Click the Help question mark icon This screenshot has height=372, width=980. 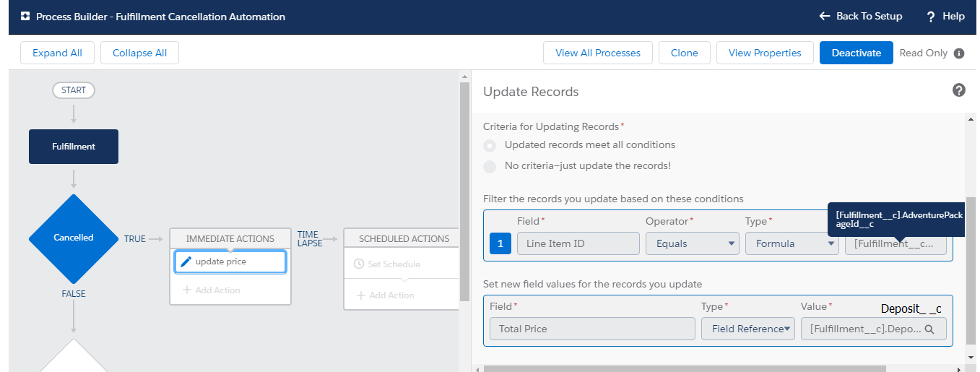[x=931, y=16]
